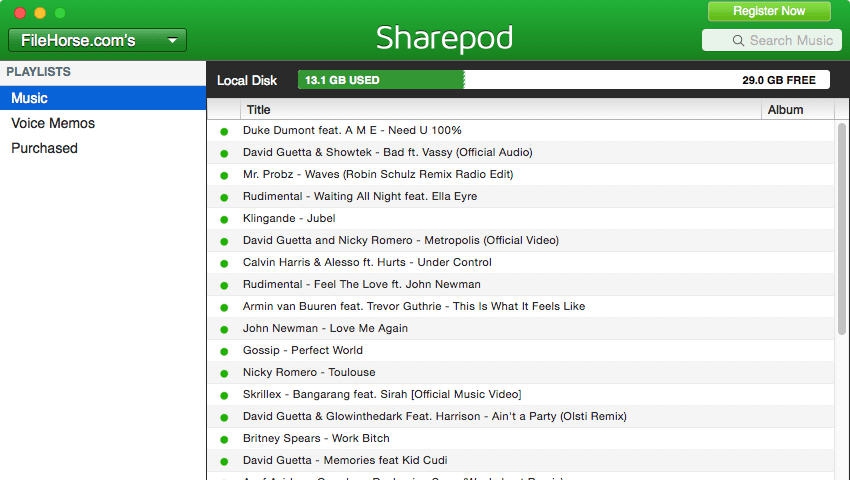850x480 pixels.
Task: Select the Music playlist
Action: pyautogui.click(x=103, y=98)
